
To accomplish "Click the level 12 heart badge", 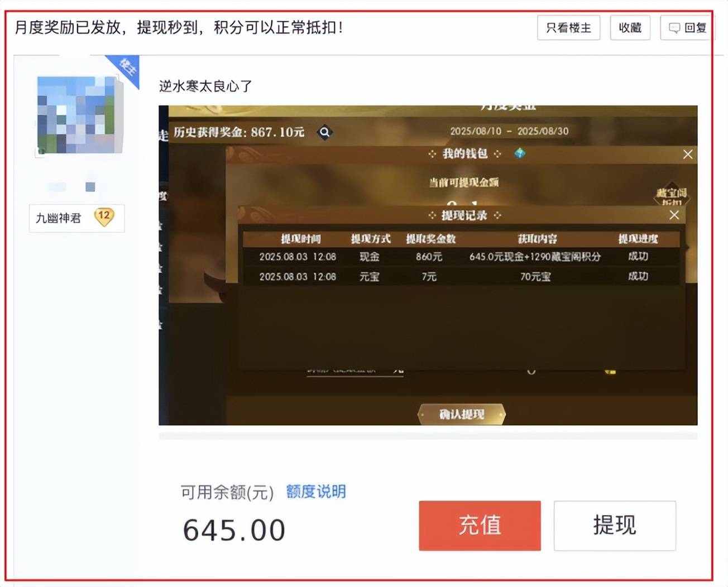I will point(104,217).
